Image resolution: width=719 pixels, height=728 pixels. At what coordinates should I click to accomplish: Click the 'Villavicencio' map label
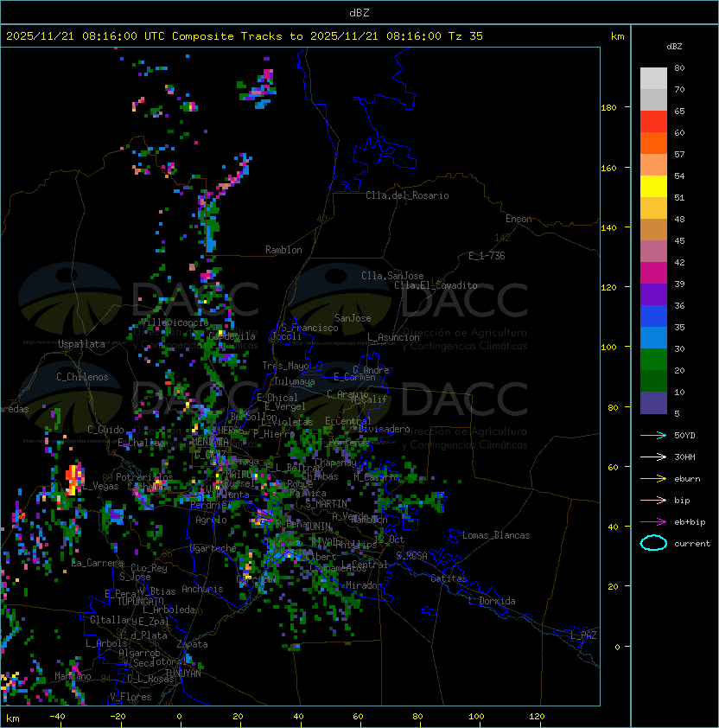(175, 322)
